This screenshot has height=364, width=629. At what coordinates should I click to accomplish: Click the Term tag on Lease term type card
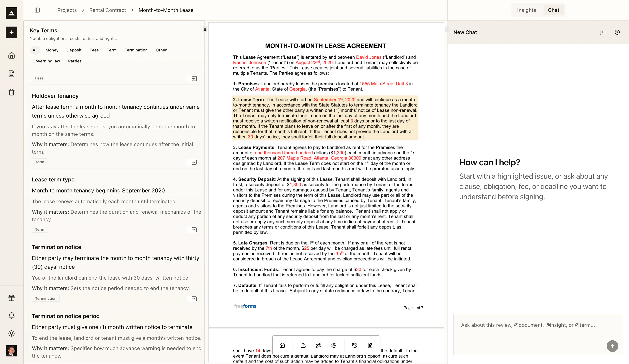pyautogui.click(x=39, y=229)
